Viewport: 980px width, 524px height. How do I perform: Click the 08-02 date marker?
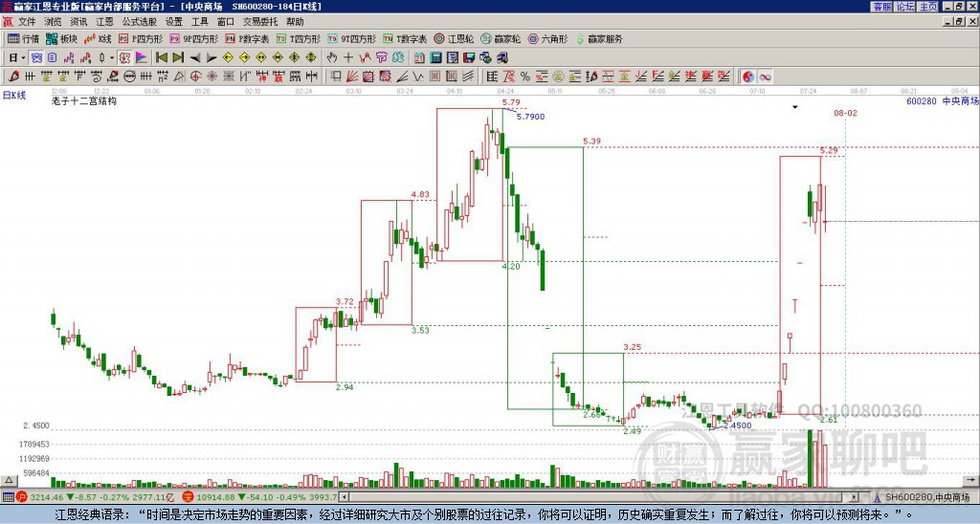(845, 113)
